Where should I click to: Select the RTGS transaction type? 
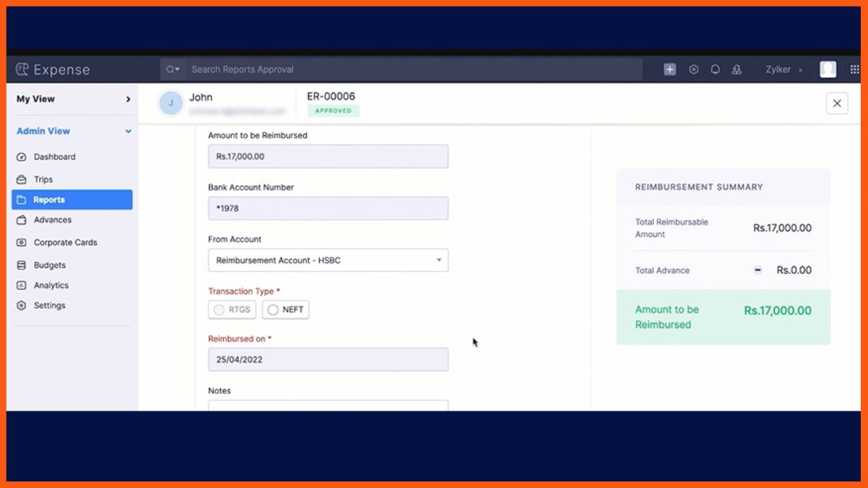(x=232, y=309)
